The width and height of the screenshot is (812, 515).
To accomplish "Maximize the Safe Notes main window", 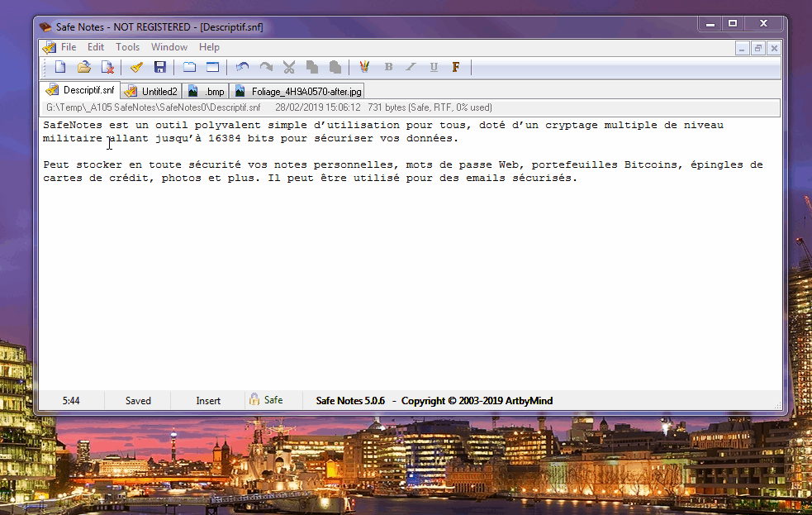I will point(732,23).
